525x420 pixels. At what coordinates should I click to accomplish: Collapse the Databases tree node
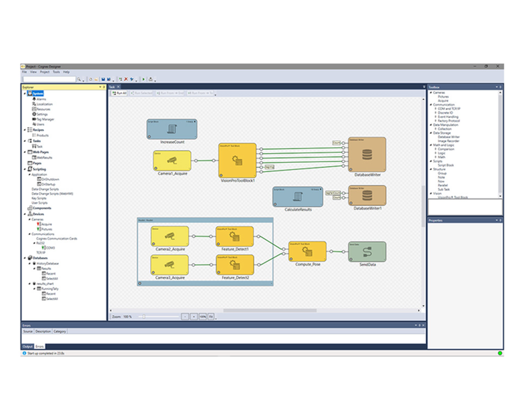point(25,258)
